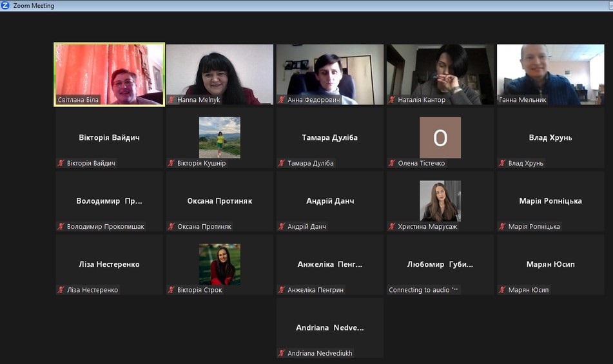The image size is (613, 364).
Task: Click muted microphone icon beside Hanna Melnyk
Action: pos(171,100)
